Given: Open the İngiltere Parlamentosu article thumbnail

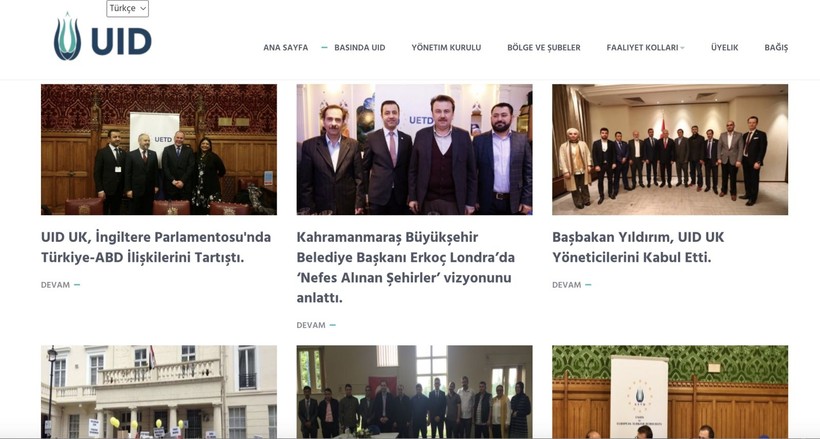Looking at the screenshot, I should coord(159,150).
